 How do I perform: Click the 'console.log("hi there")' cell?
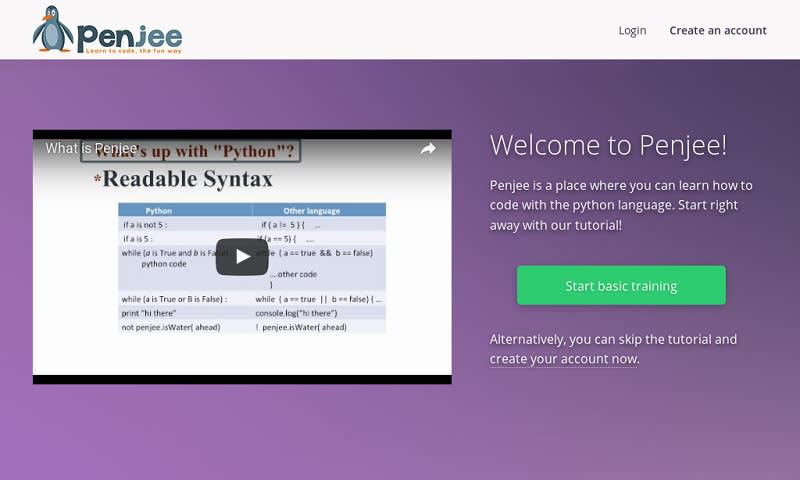(296, 313)
